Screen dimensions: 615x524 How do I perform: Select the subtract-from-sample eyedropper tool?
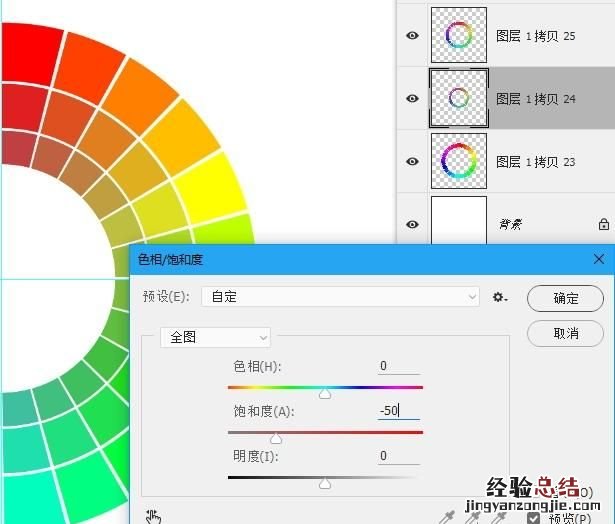click(497, 516)
